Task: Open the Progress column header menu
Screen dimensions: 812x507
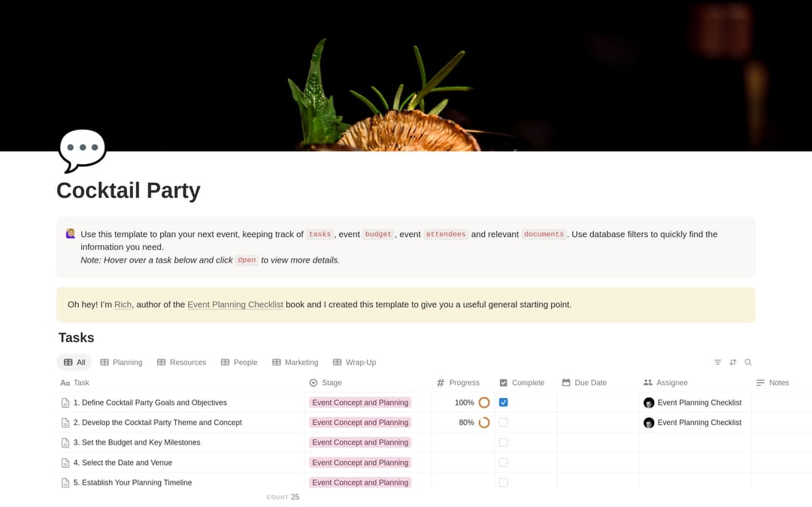Action: 463,383
